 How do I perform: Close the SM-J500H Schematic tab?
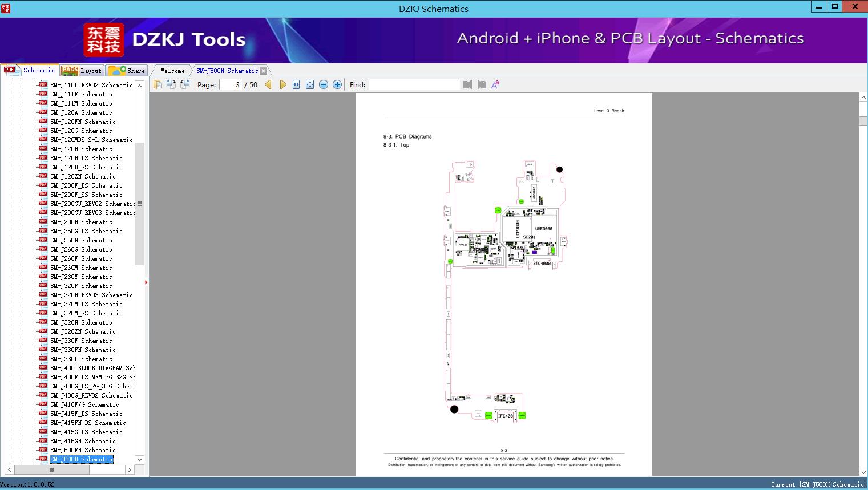point(263,71)
